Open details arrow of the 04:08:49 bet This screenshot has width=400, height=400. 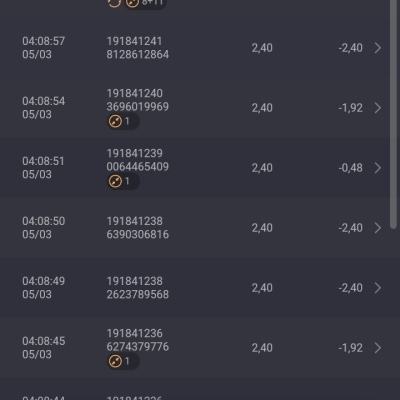coord(378,288)
